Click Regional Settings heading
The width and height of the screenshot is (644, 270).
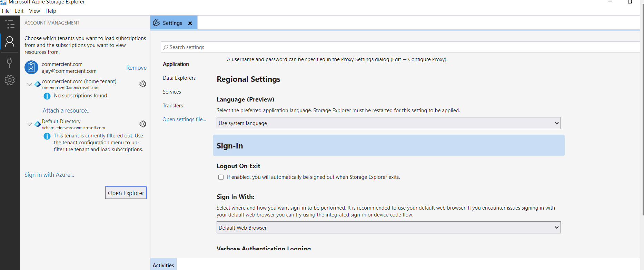pos(248,79)
